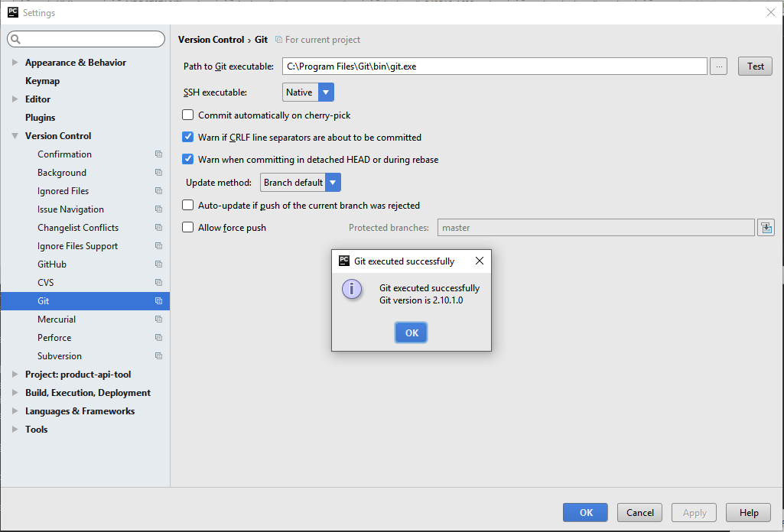Click the Cancel button in Settings

639,513
